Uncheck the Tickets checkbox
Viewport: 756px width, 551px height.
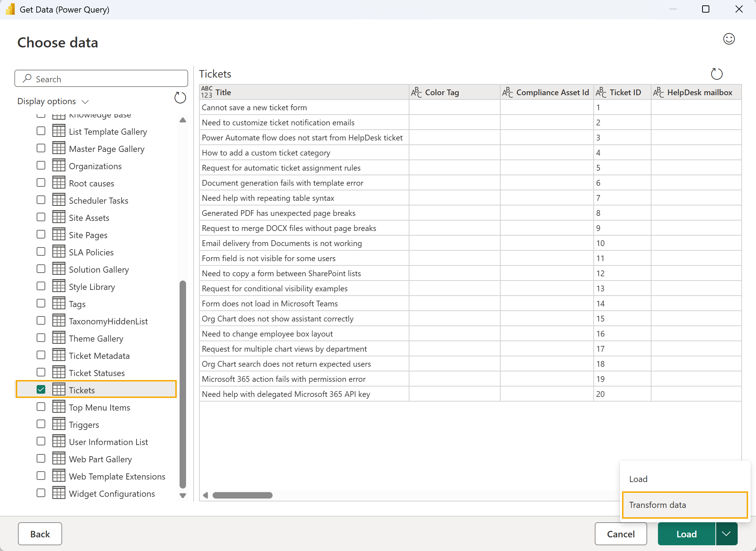tap(41, 390)
